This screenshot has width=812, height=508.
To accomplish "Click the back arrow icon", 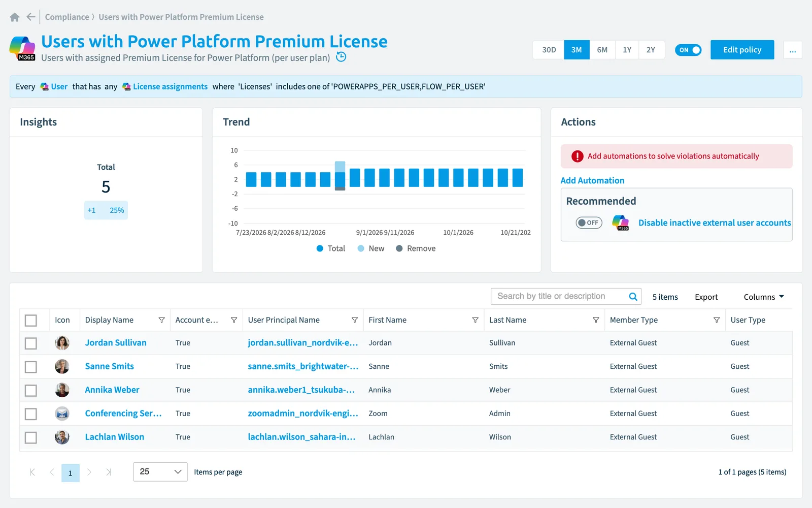I will tap(31, 17).
